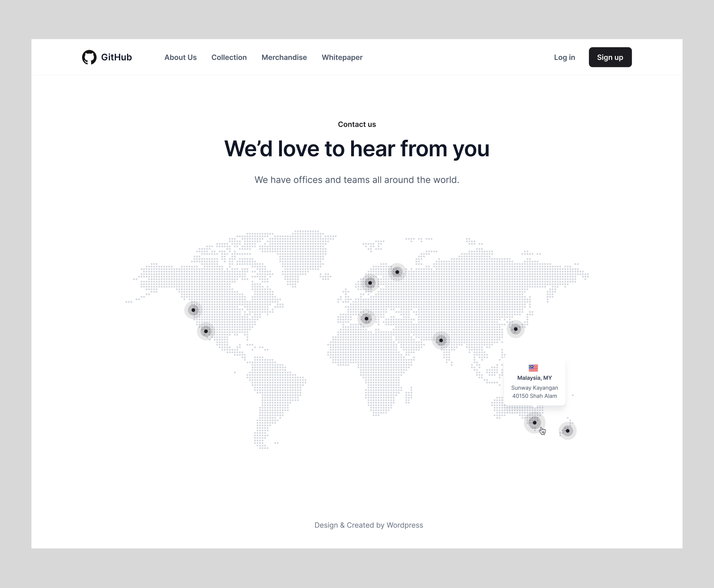This screenshot has height=588, width=714.
Task: Select the Japan map marker
Action: point(516,329)
